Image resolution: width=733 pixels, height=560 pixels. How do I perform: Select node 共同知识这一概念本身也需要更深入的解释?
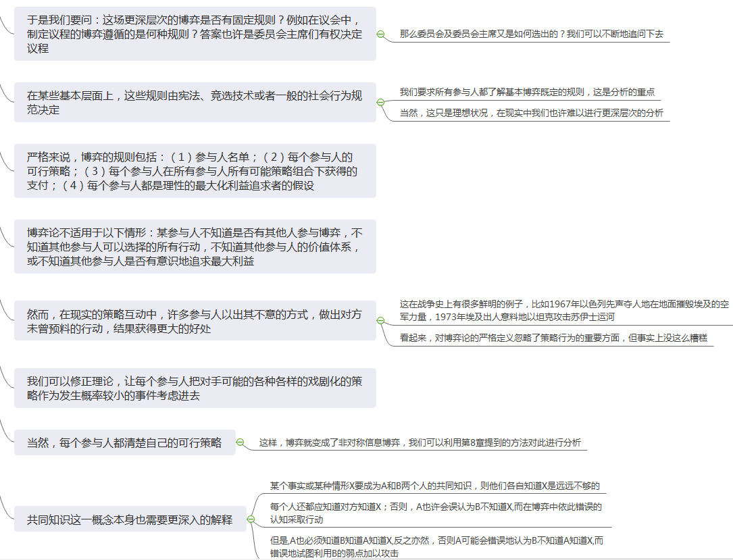click(130, 519)
